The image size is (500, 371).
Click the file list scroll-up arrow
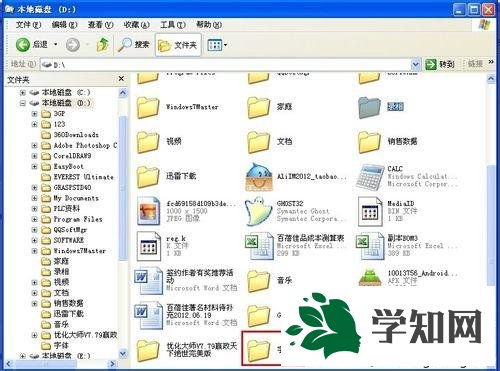click(x=491, y=79)
